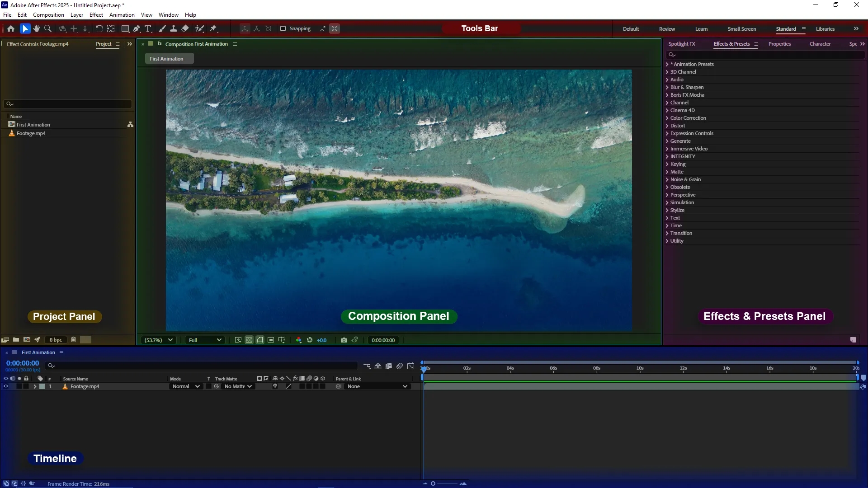Toggle Region of Interest button
The width and height of the screenshot is (868, 488).
point(271,340)
